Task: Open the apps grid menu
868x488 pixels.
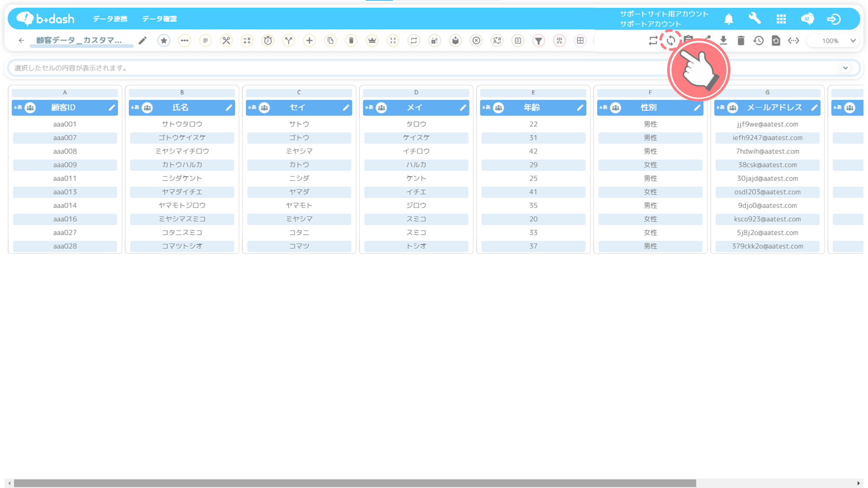Action: click(x=781, y=19)
